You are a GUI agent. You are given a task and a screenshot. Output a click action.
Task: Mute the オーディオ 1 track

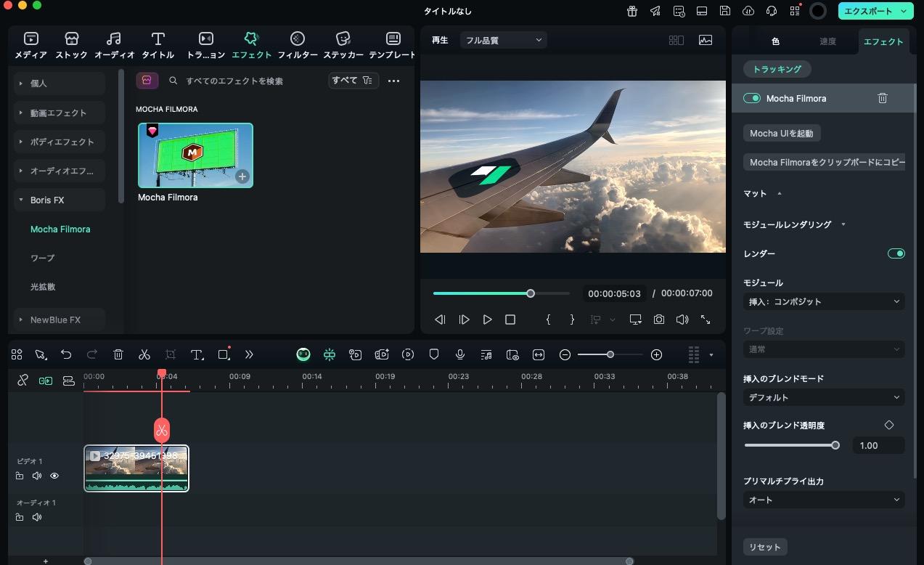tap(37, 517)
